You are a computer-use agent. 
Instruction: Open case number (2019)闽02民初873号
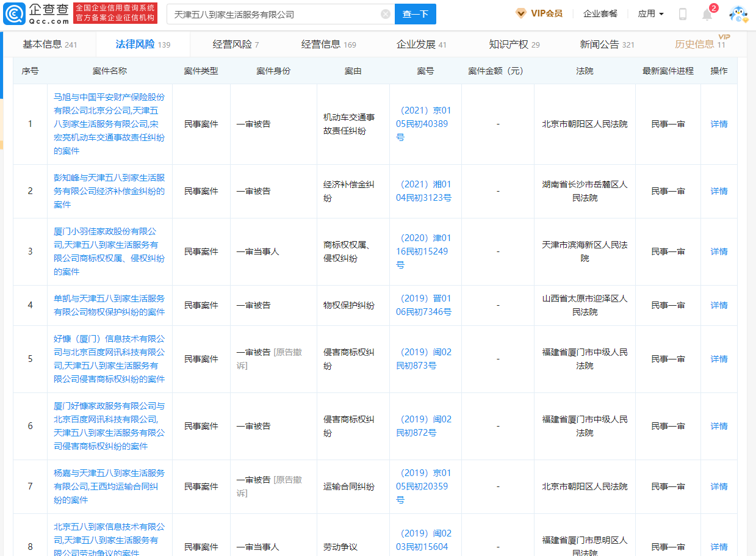point(425,359)
